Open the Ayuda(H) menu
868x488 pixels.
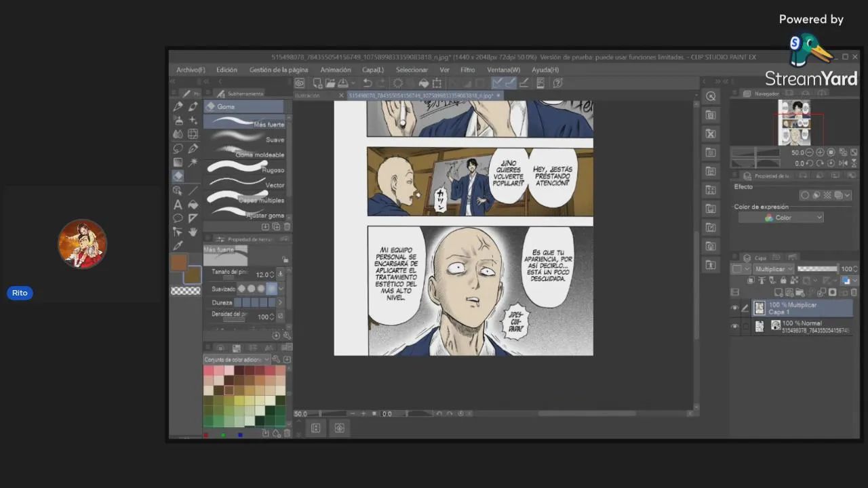click(545, 70)
